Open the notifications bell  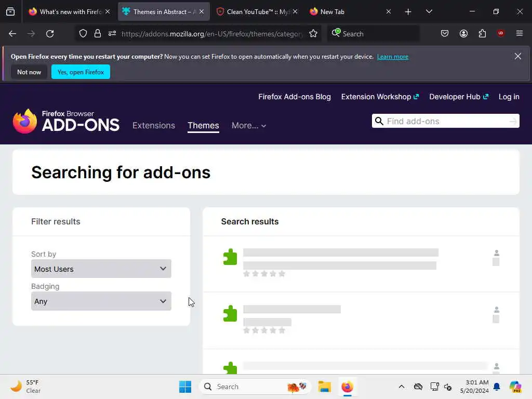tap(497, 387)
